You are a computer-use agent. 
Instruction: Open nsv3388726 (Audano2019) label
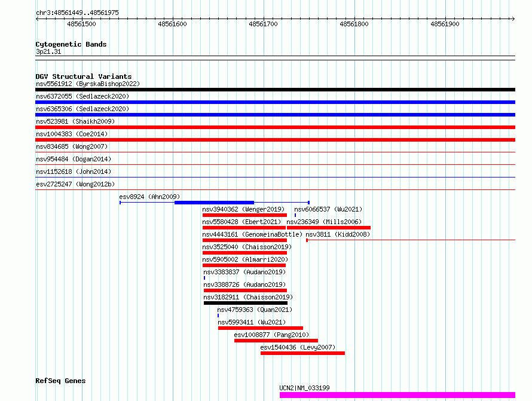pyautogui.click(x=244, y=284)
